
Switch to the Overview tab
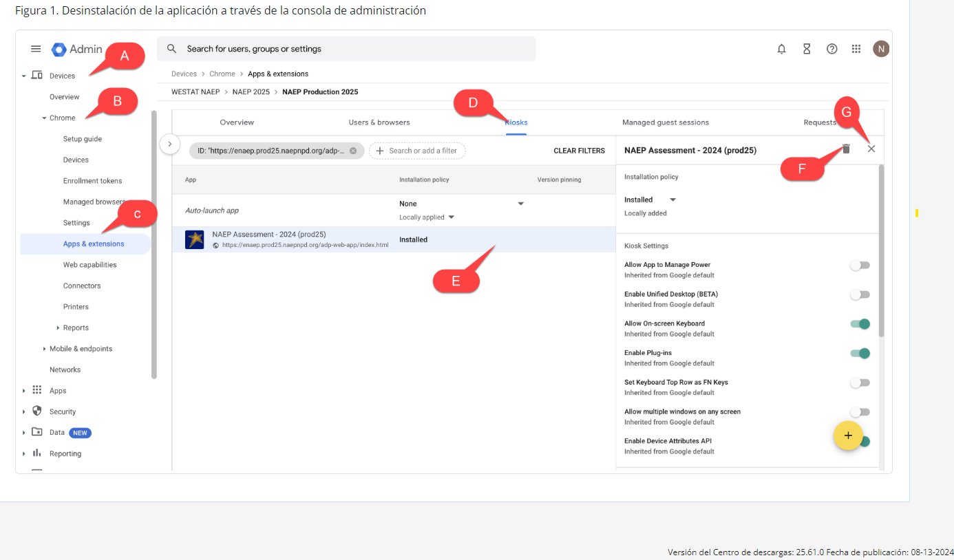[x=237, y=122]
